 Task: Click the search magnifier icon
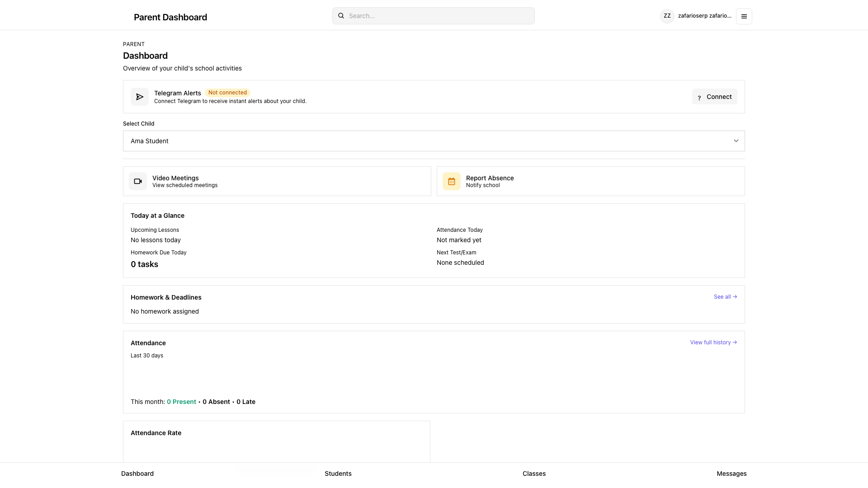point(341,16)
